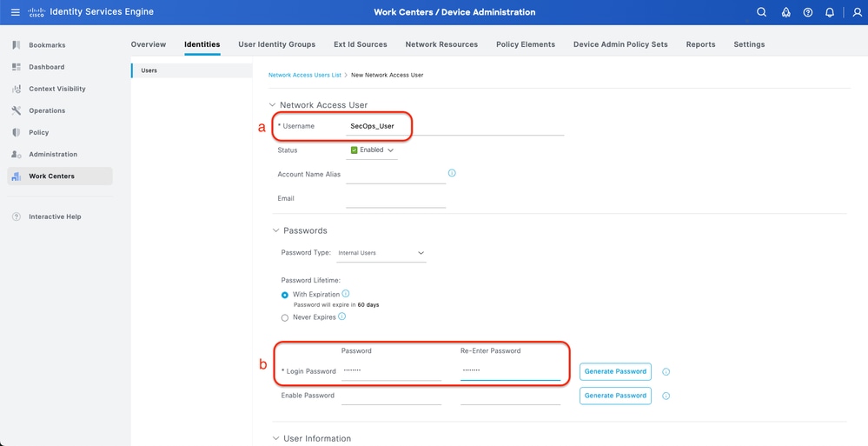Open the Policy Elements tab

click(x=526, y=44)
